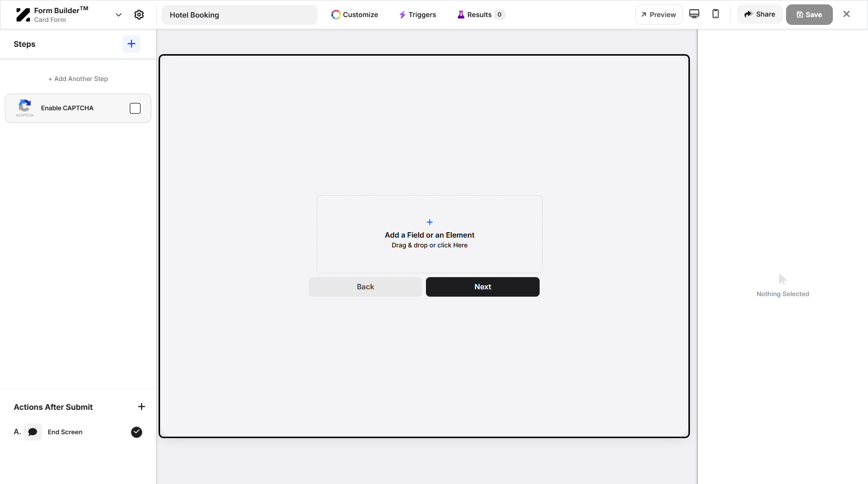Select the End Screen speech bubble icon
This screenshot has height=484, width=868.
coord(33,432)
